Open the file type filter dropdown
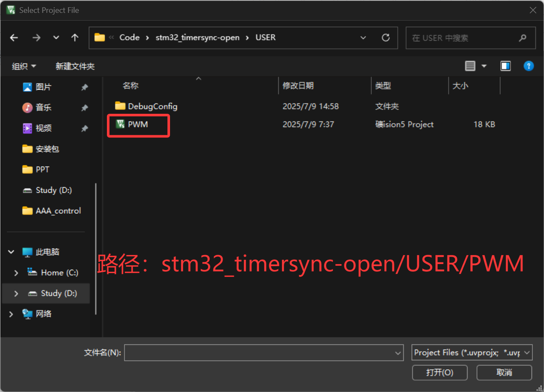 pyautogui.click(x=472, y=352)
